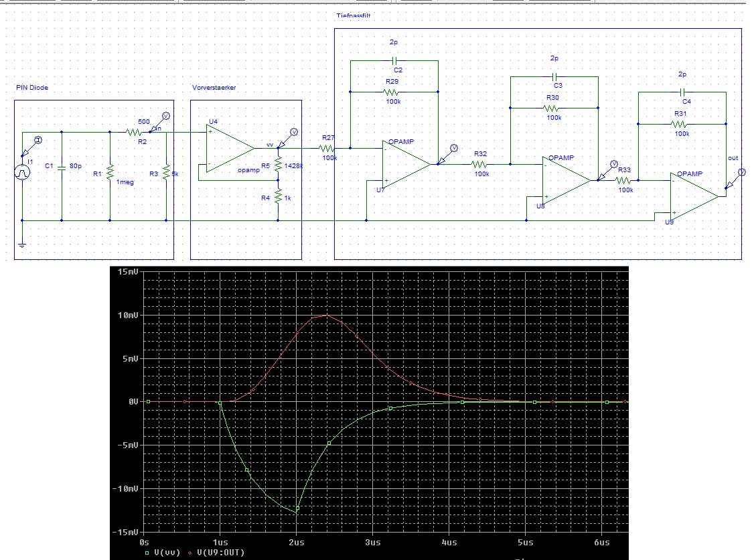Click the '6us' x-axis label
Screen dimensions: 754x560
click(601, 542)
